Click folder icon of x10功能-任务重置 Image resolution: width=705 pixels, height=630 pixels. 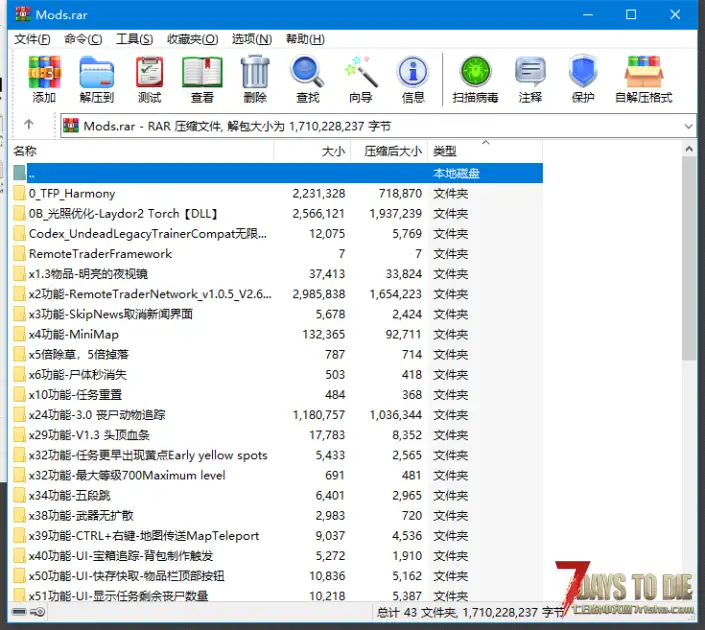click(19, 394)
